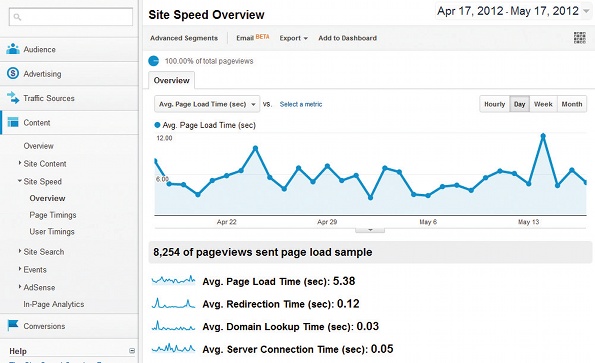Click Add to Dashboard
595x363 pixels.
(x=348, y=38)
